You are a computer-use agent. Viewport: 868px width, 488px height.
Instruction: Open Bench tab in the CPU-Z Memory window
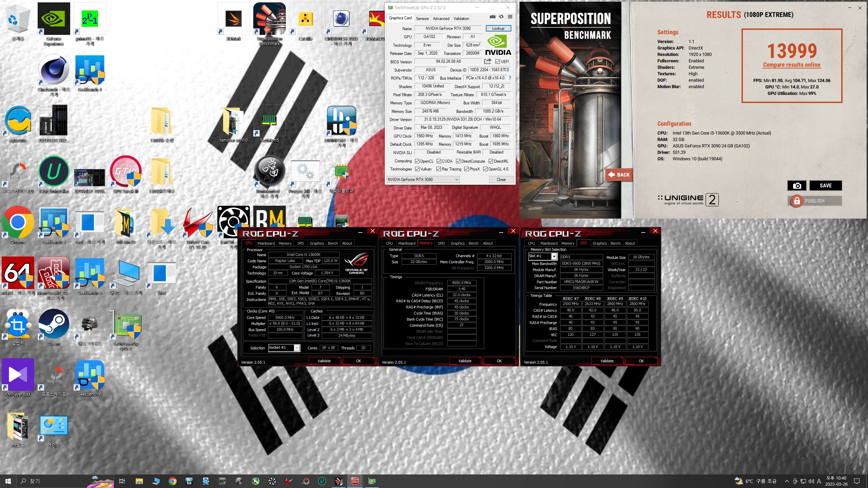[x=473, y=243]
